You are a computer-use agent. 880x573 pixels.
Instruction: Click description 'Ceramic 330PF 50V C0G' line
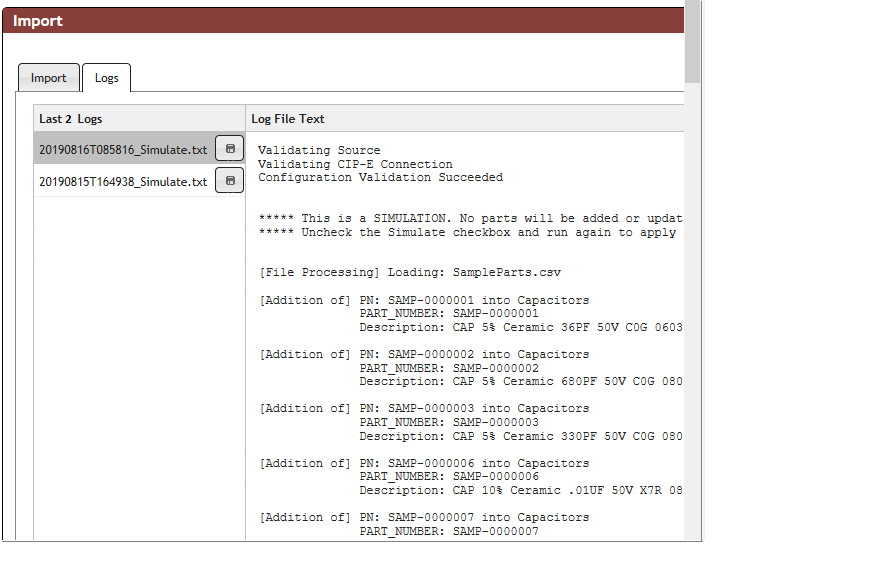point(521,436)
